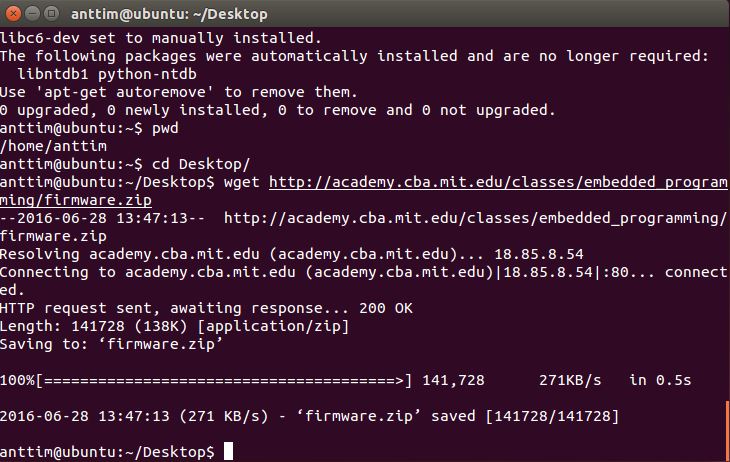The image size is (730, 462).
Task: Click the 'libntdb1 python-ntdb' package line
Action: pos(107,75)
